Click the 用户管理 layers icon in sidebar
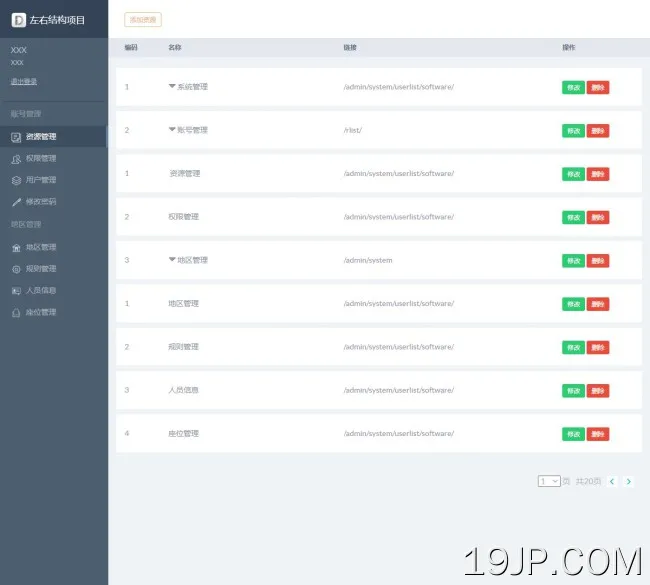The height and width of the screenshot is (585, 650). tap(16, 180)
